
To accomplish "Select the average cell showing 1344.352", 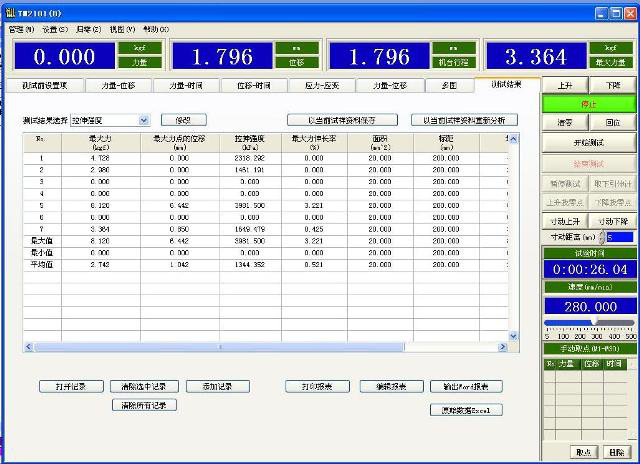I will (250, 264).
